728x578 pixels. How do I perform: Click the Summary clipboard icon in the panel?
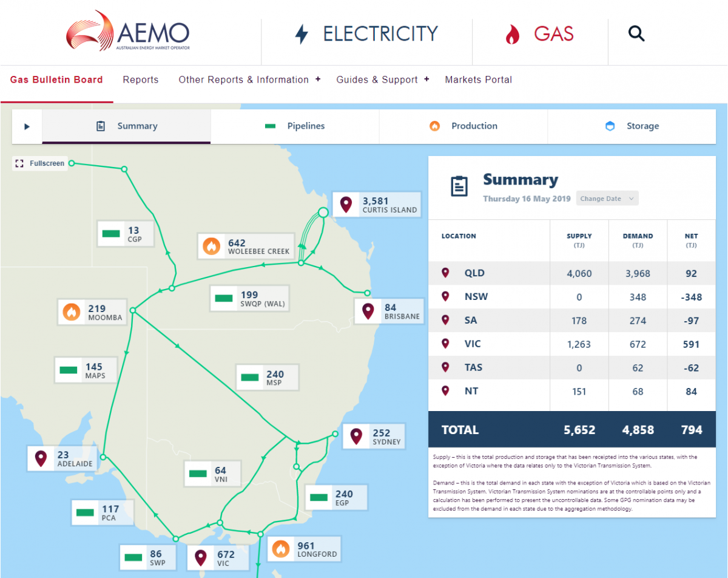(x=459, y=186)
